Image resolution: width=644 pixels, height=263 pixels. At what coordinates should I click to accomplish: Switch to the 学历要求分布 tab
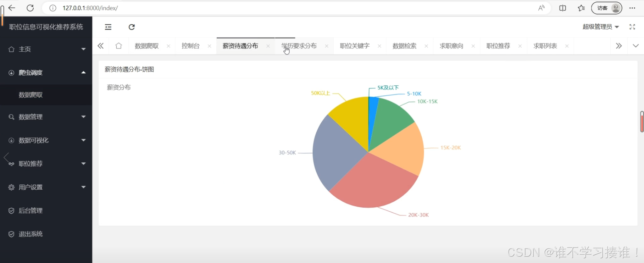point(299,46)
